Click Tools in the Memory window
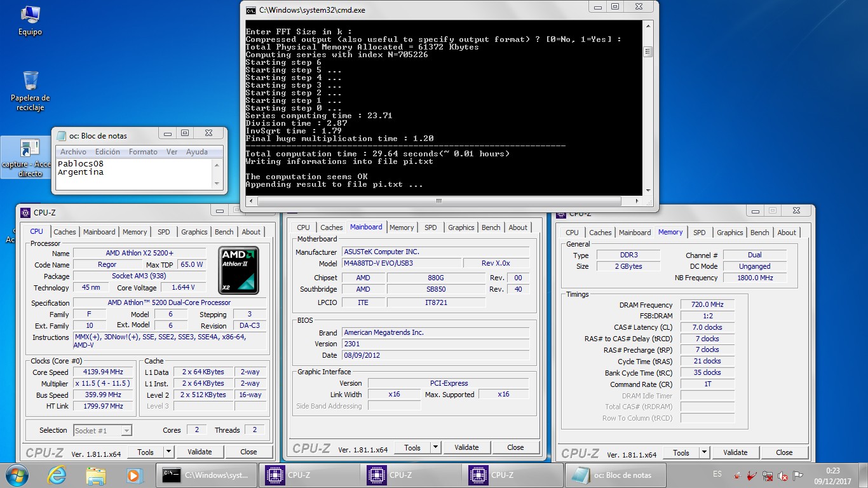This screenshot has width=868, height=488. (x=681, y=452)
